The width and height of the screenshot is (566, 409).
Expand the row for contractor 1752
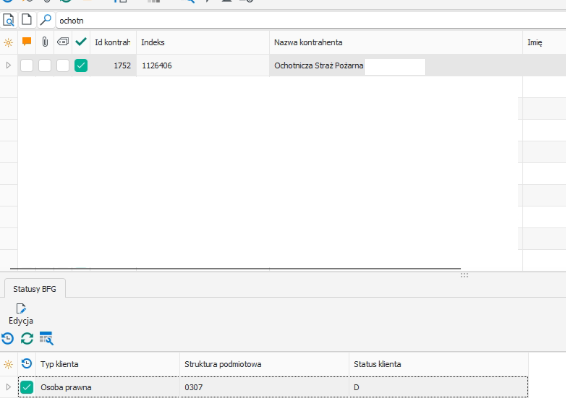8,65
